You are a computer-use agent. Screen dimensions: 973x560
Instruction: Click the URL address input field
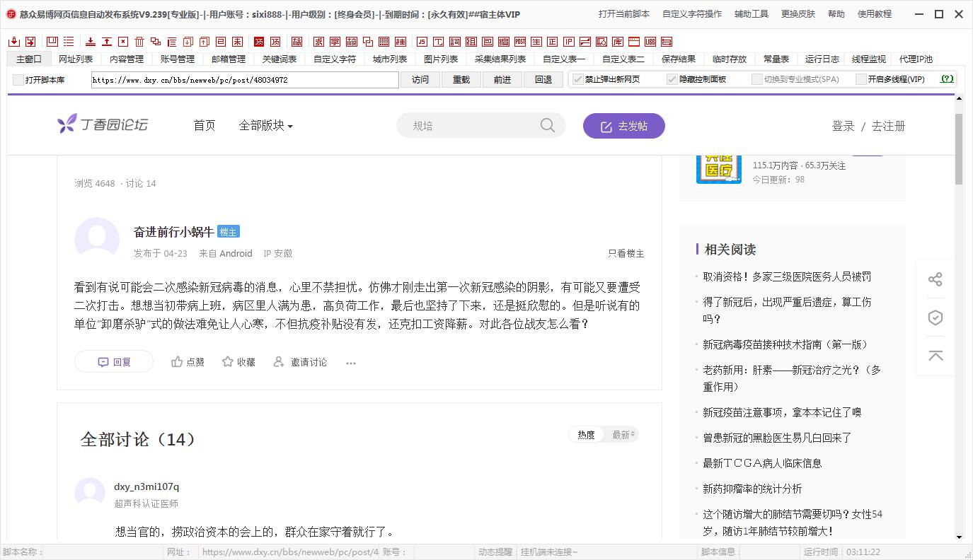click(245, 80)
